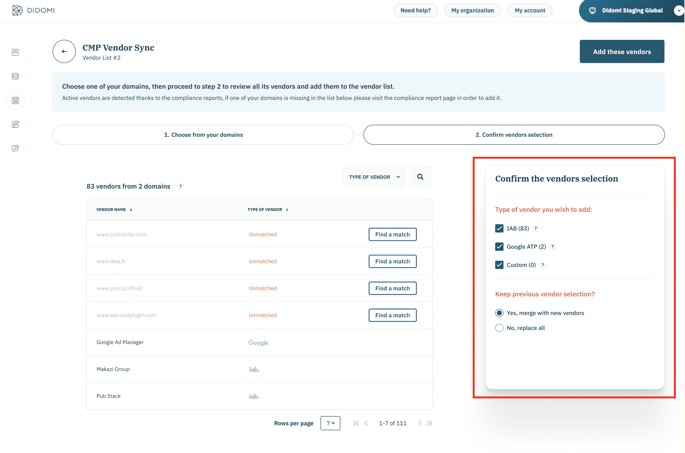Screen dimensions: 685x453
Task: Select No, replace all option
Action: [499, 328]
